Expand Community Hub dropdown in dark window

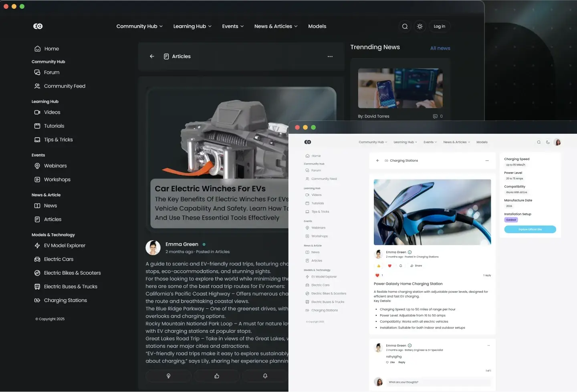139,26
